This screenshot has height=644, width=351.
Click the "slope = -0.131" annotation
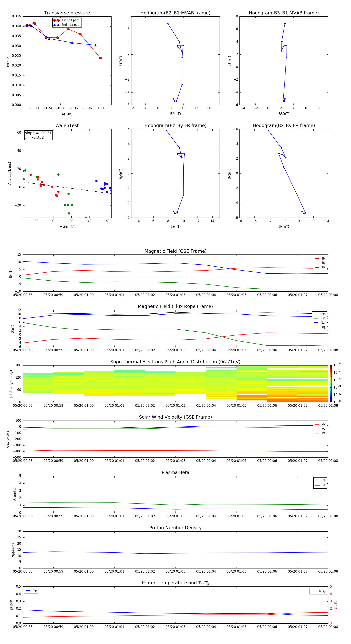38,133
